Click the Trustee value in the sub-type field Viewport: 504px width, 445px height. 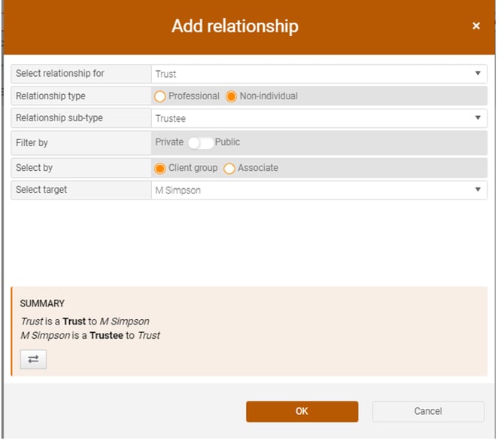(170, 119)
